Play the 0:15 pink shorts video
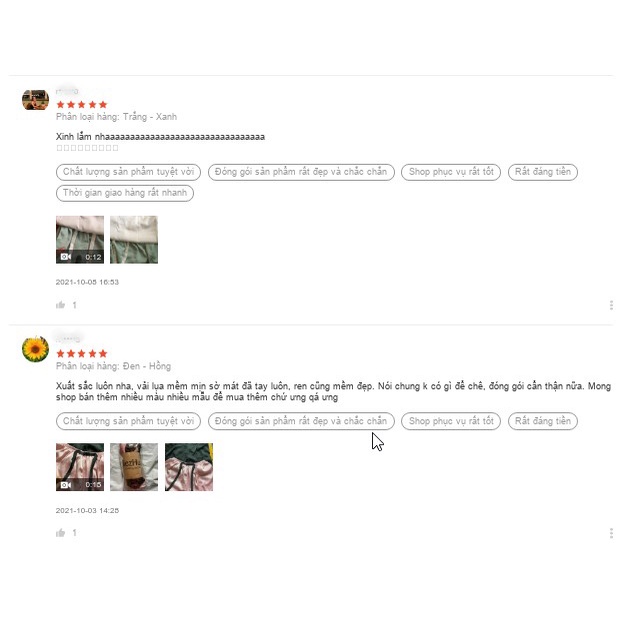Viewport: 618px width, 618px height. [x=80, y=467]
